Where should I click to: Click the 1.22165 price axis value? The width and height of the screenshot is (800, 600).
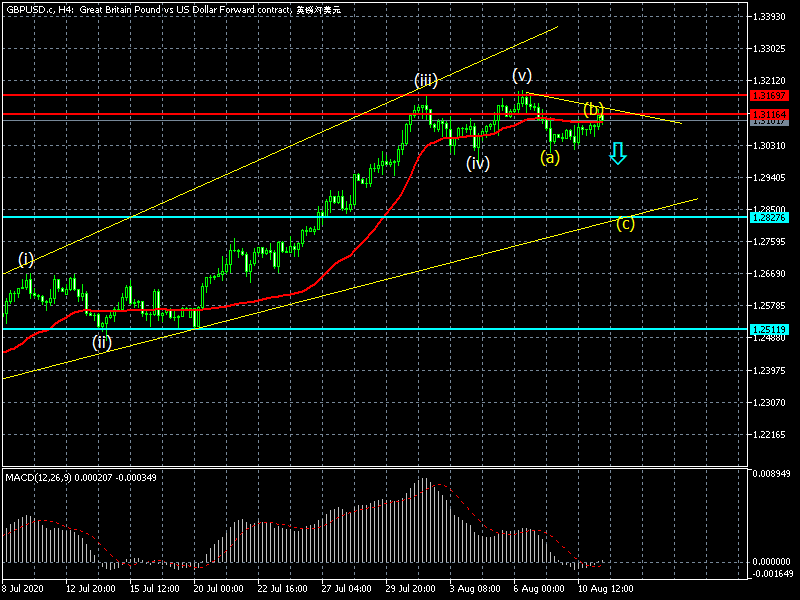pyautogui.click(x=769, y=435)
